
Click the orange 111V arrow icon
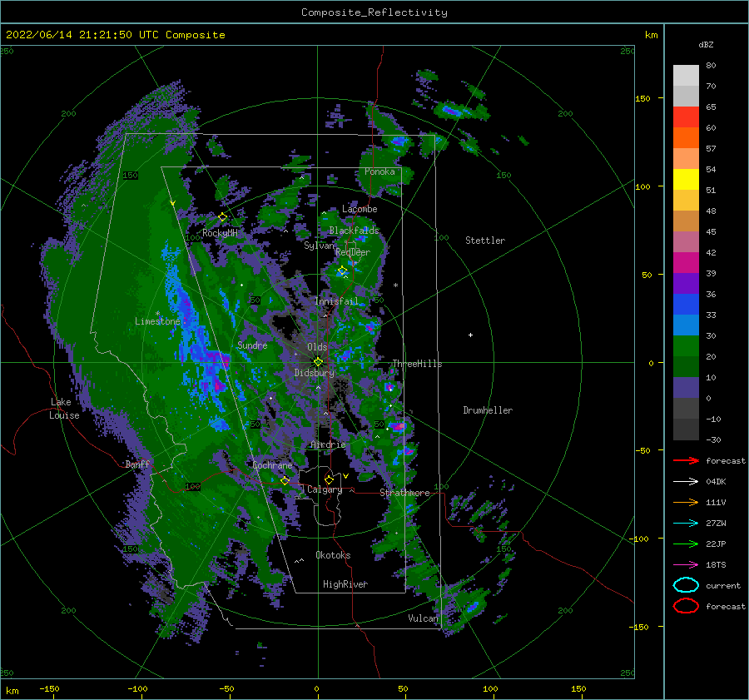686,502
